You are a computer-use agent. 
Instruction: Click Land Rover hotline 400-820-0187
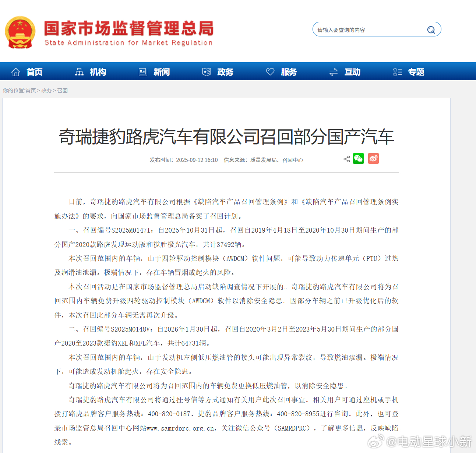(x=169, y=414)
